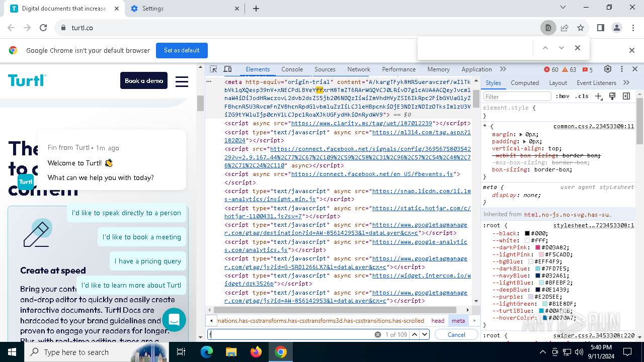The height and width of the screenshot is (362, 644).
Task: Switch to the Network tab
Action: coord(359,69)
